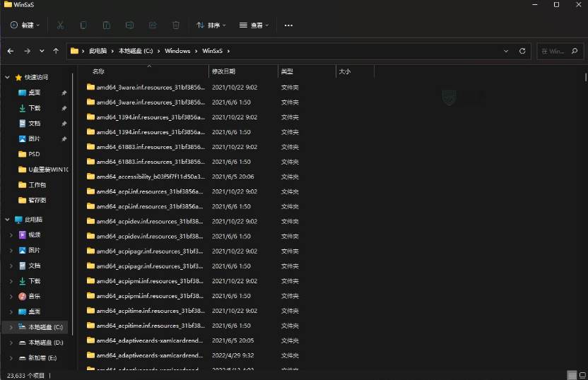588x380 pixels.
Task: Click the search magnifier icon
Action: pos(575,51)
